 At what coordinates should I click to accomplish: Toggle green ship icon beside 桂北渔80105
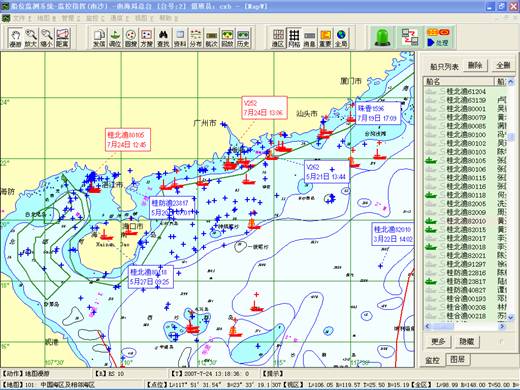click(x=431, y=161)
